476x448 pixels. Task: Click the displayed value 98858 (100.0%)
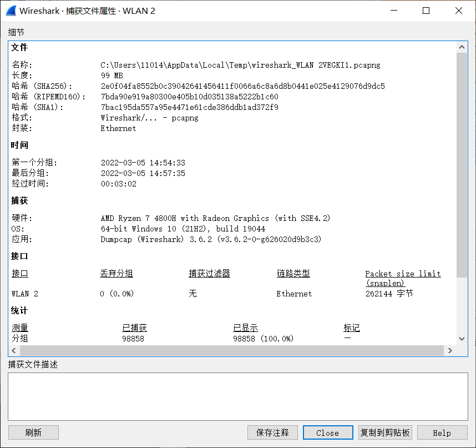[x=263, y=339]
